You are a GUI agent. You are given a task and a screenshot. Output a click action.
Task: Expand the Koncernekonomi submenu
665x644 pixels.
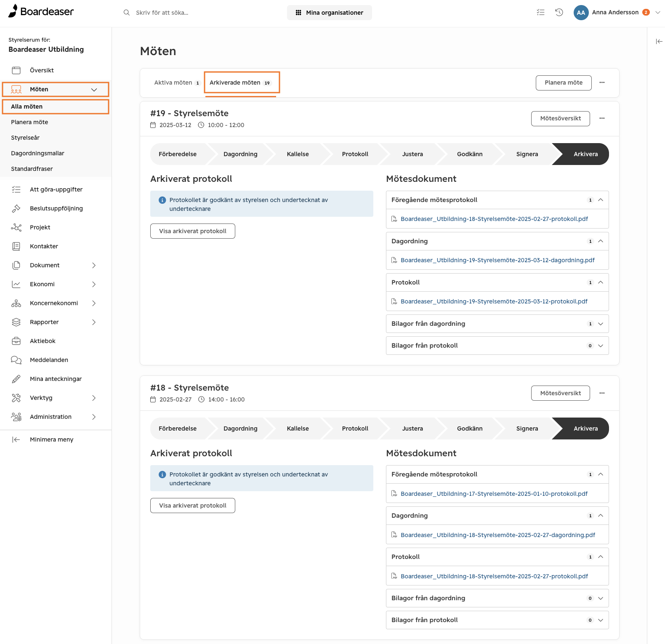click(94, 303)
